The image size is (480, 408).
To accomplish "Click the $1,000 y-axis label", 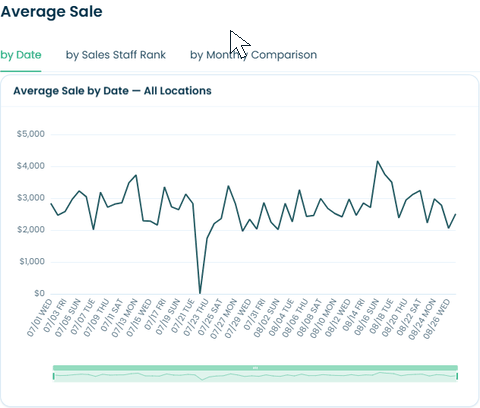I will [32, 262].
